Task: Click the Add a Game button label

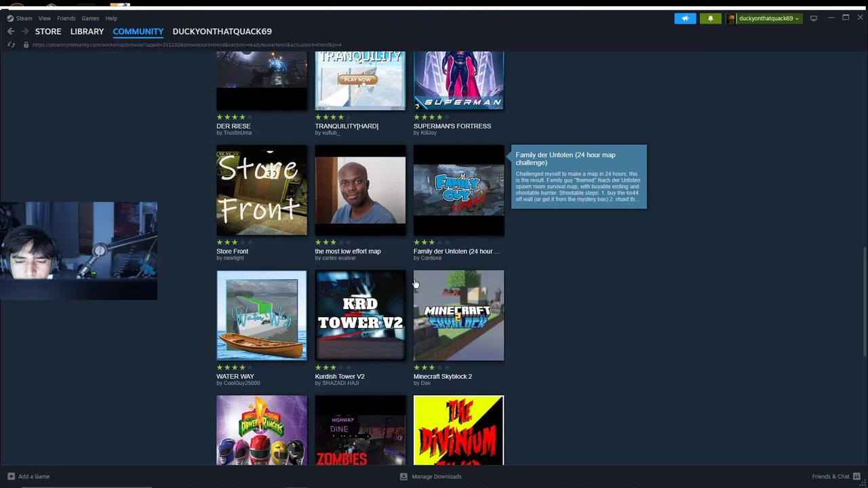Action: point(34,476)
